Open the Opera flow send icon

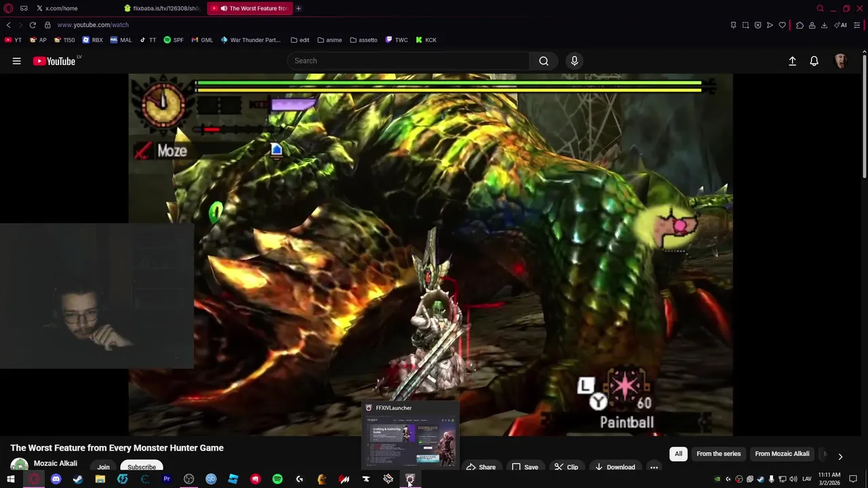[x=770, y=25]
